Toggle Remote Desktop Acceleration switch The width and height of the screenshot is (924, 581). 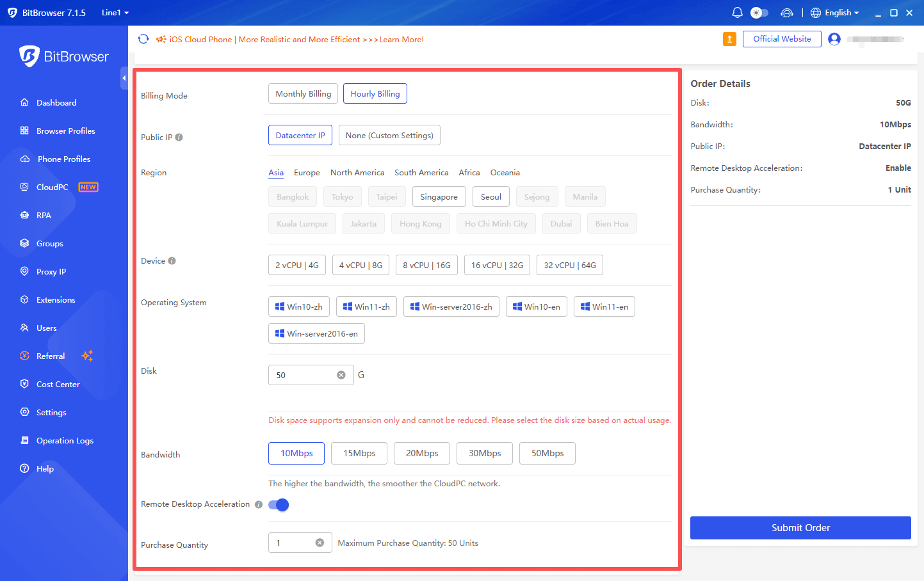point(279,505)
